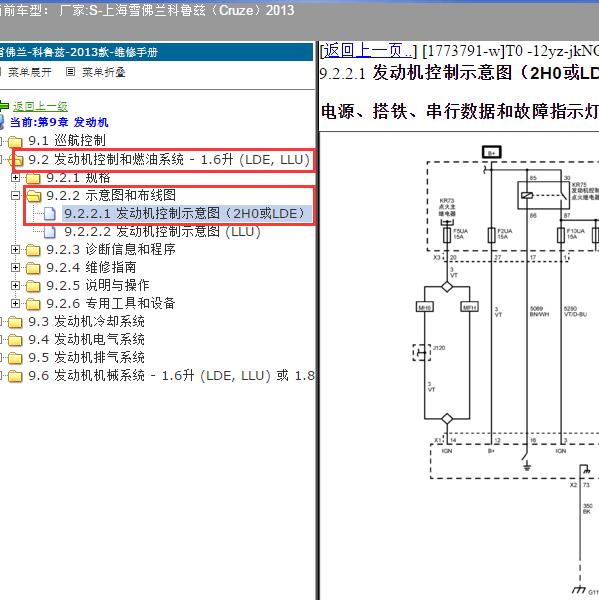This screenshot has height=600, width=599.
Task: Open 9.6 发动机机械系统 folder
Action: click(x=171, y=375)
